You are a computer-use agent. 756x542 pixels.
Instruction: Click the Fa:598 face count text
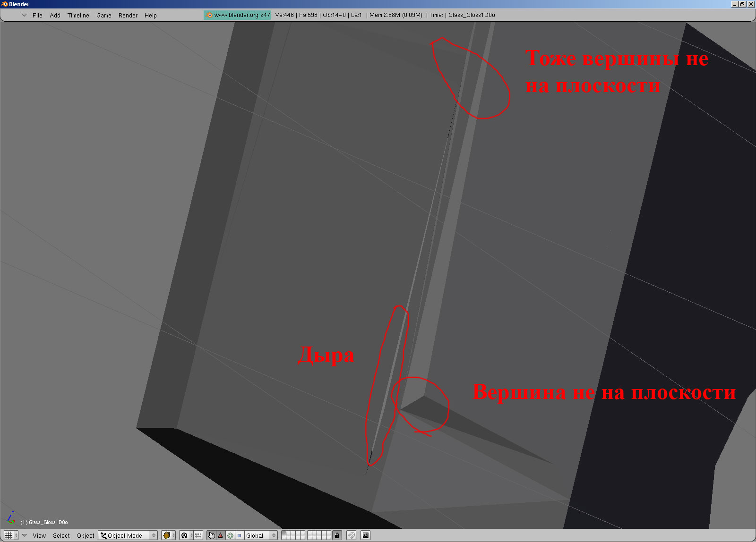(x=308, y=15)
